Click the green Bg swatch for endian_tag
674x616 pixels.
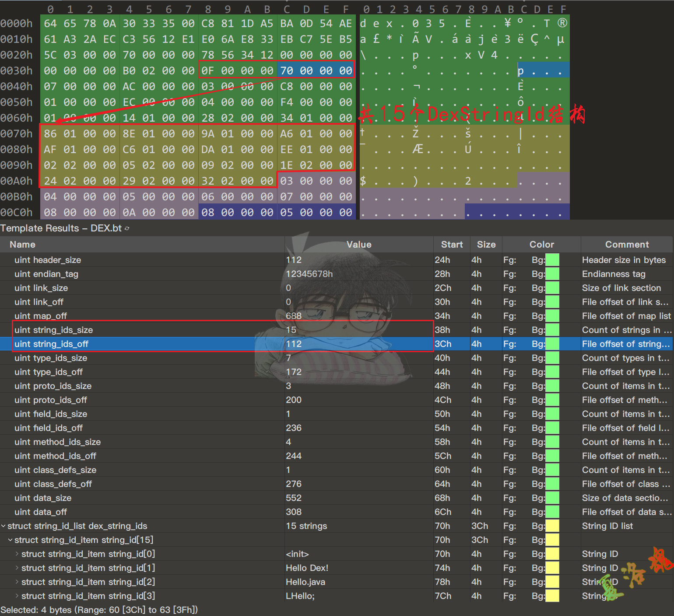(552, 274)
